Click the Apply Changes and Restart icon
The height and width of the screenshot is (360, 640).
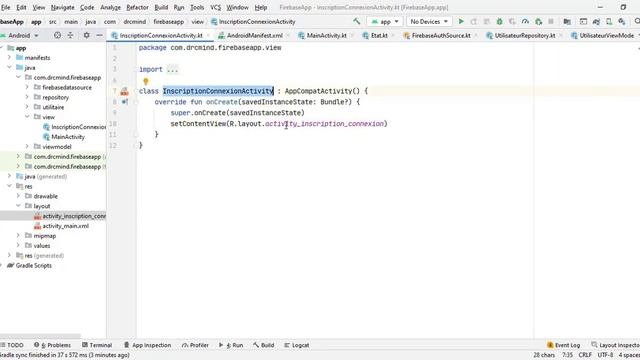pyautogui.click(x=473, y=21)
